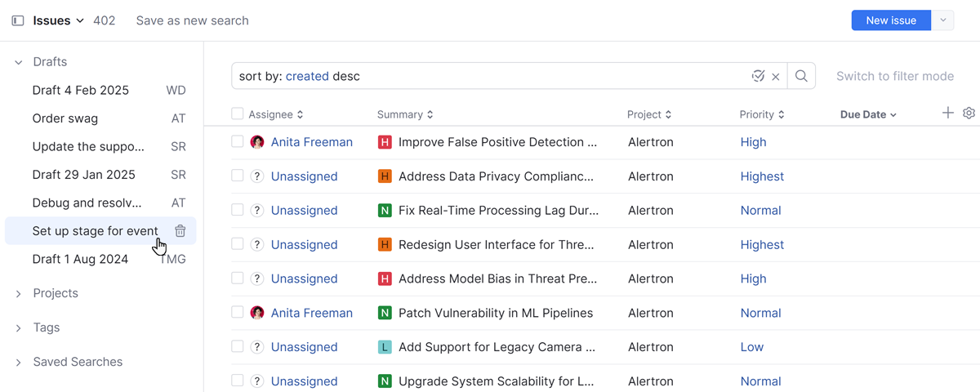
Task: Open the New issue dropdown arrow
Action: (943, 20)
